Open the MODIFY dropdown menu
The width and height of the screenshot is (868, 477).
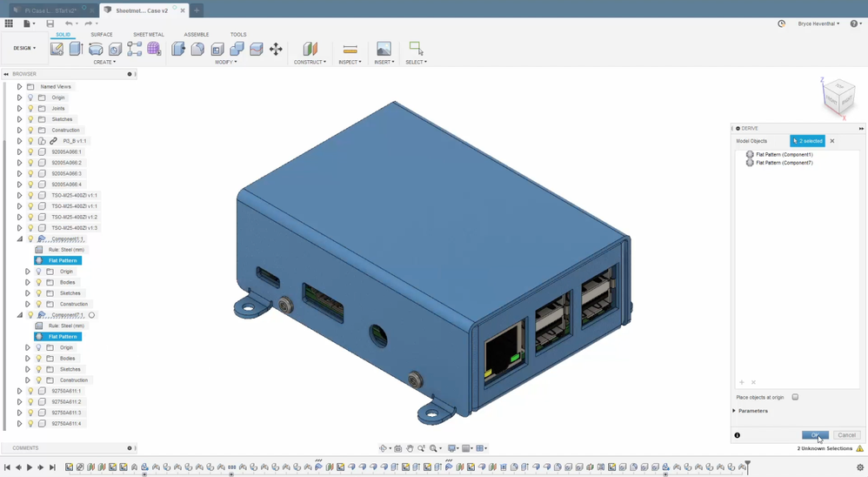point(226,62)
